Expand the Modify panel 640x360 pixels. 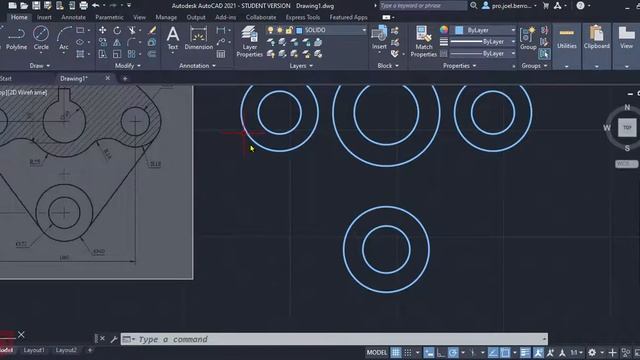(127, 65)
